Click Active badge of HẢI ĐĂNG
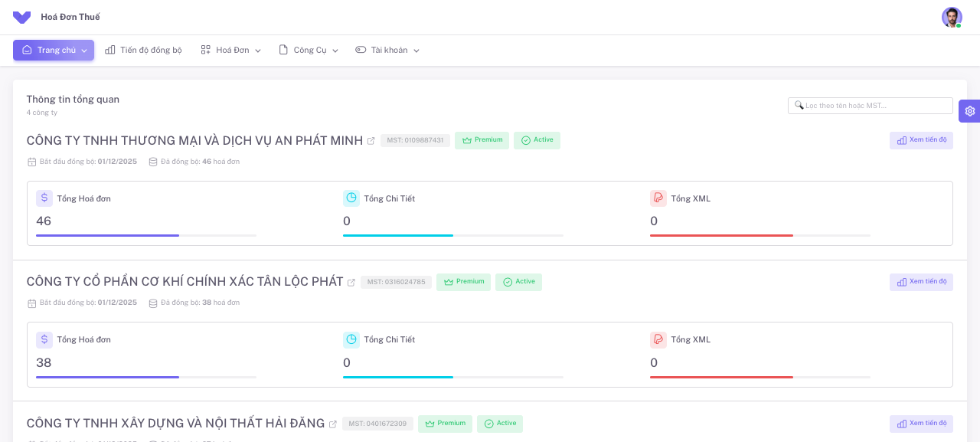Image resolution: width=980 pixels, height=442 pixels. point(500,424)
